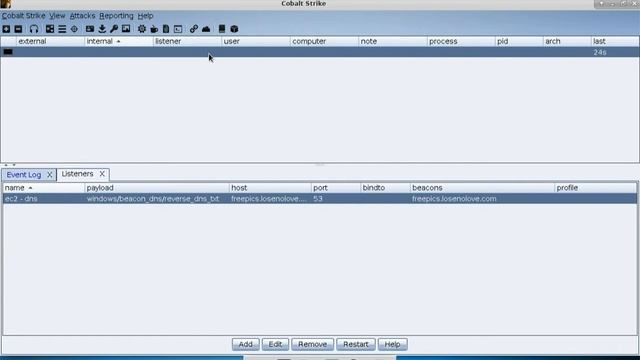Click the gear icon to generate a Windows executable

(x=142, y=29)
